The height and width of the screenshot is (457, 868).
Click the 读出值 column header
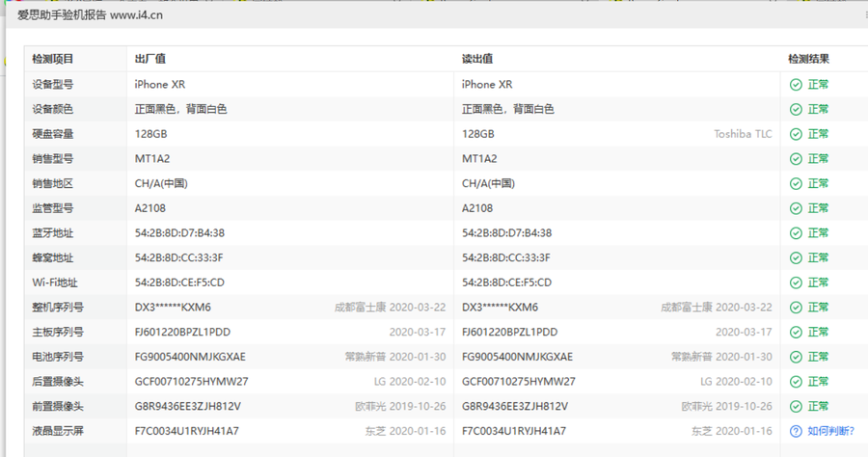[477, 59]
